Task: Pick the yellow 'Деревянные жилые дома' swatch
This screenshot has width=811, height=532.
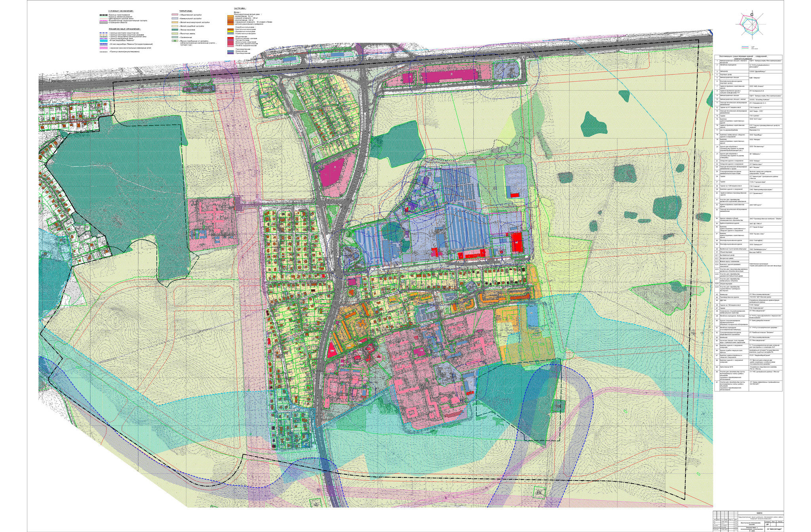Action: click(230, 31)
